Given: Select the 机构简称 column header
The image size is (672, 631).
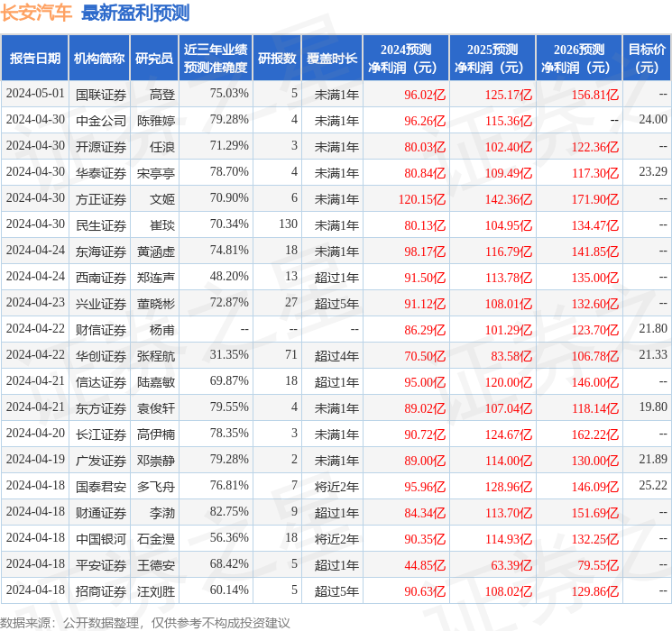Looking at the screenshot, I should tap(99, 59).
